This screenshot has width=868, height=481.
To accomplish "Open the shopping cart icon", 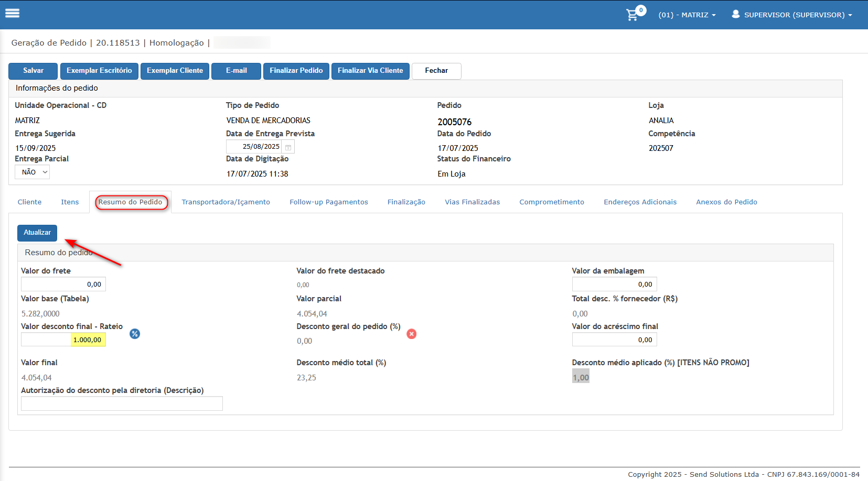I will pyautogui.click(x=633, y=15).
